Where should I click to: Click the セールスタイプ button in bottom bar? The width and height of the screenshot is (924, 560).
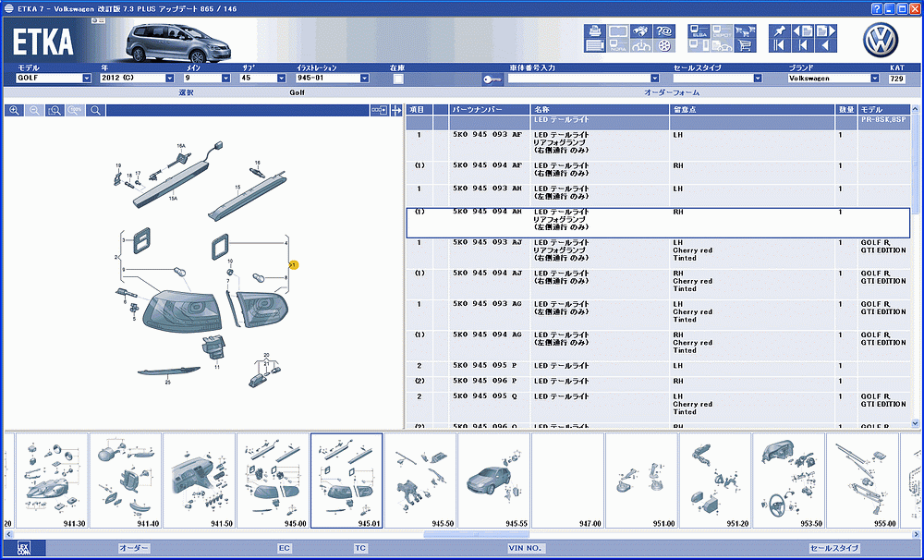tap(834, 548)
